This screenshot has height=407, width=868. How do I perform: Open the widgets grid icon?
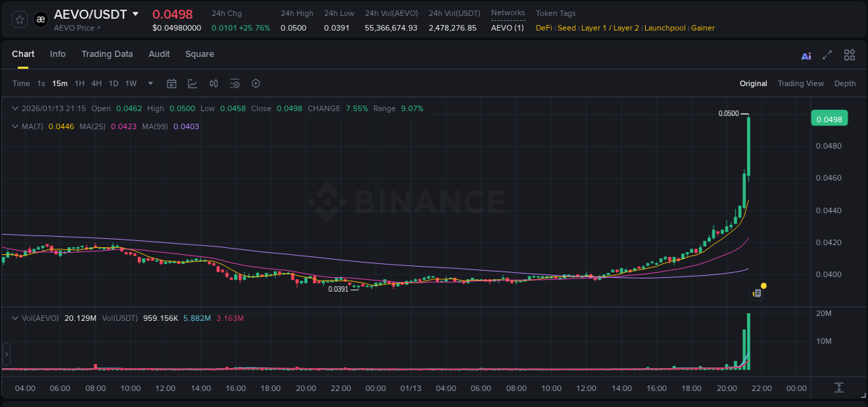click(x=849, y=54)
